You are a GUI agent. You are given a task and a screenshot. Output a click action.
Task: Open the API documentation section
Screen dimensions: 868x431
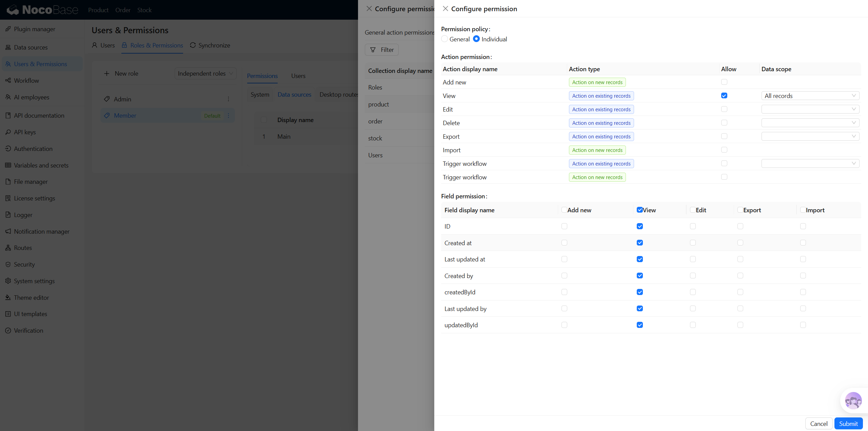tap(39, 115)
